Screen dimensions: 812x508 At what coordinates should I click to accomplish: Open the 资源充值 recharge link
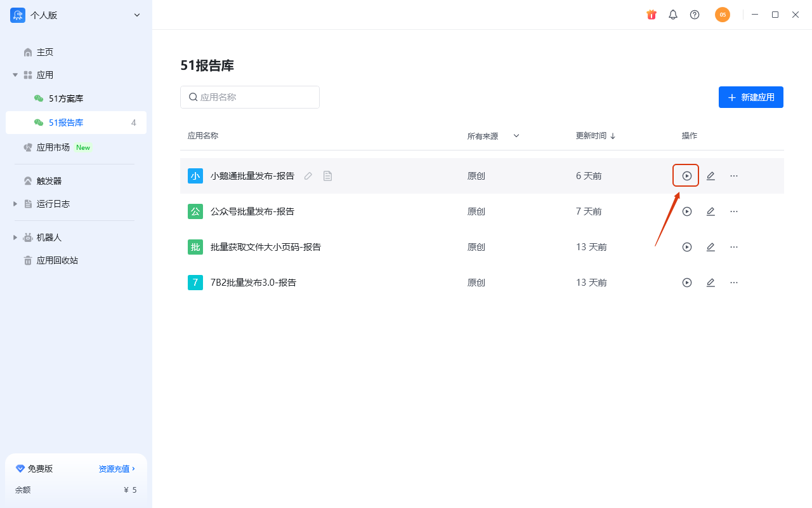pyautogui.click(x=114, y=469)
